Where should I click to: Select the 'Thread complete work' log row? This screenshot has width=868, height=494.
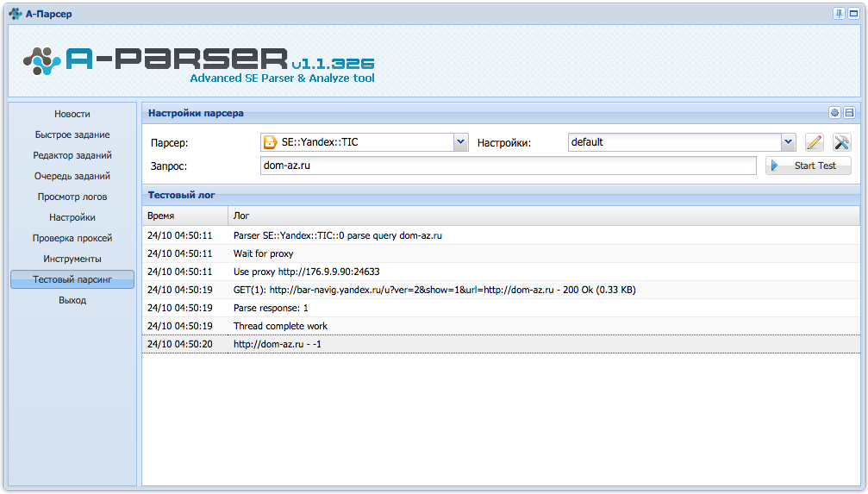[501, 326]
